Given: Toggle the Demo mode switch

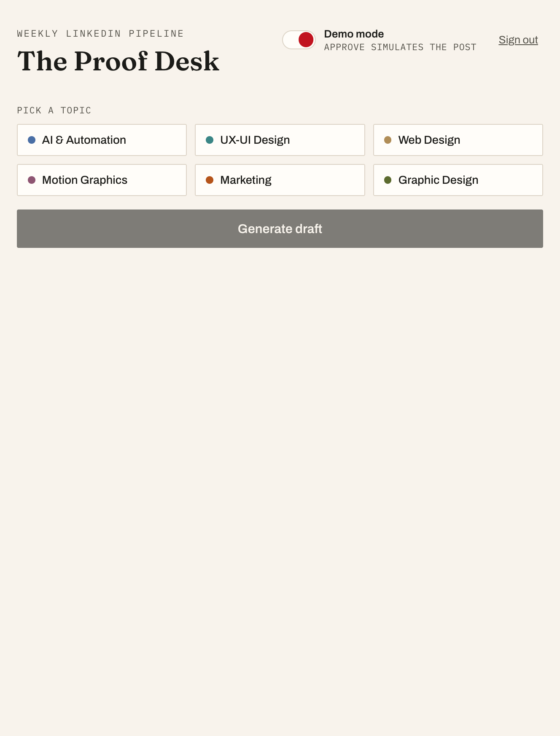Looking at the screenshot, I should (x=299, y=40).
